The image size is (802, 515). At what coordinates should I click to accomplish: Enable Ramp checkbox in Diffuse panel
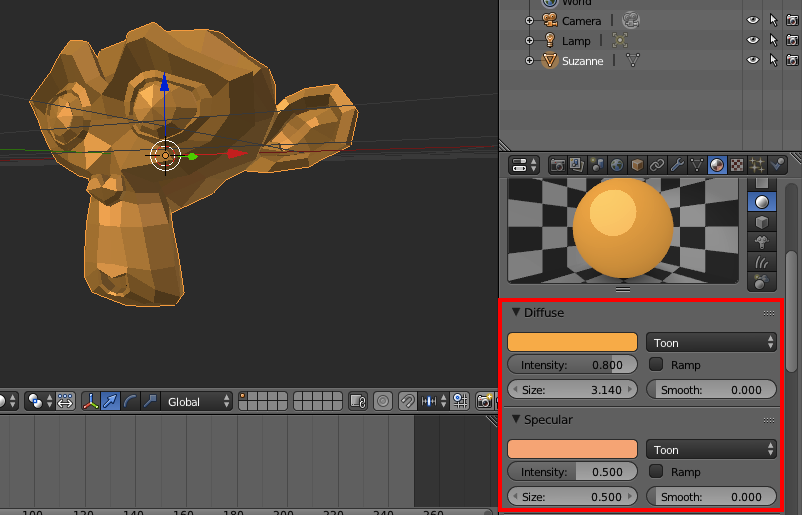[x=656, y=364]
